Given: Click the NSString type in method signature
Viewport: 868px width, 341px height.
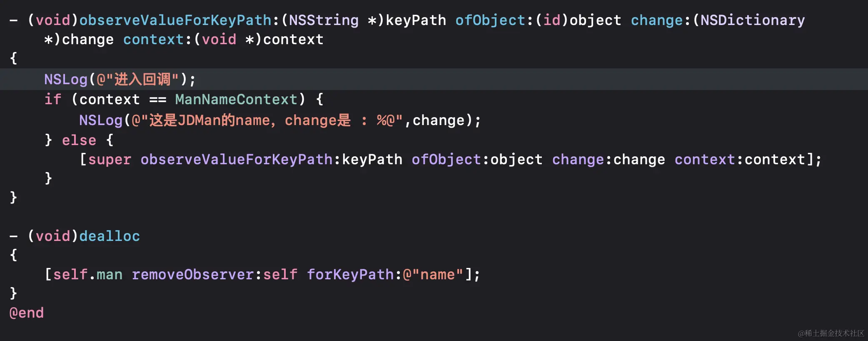Looking at the screenshot, I should tap(324, 20).
